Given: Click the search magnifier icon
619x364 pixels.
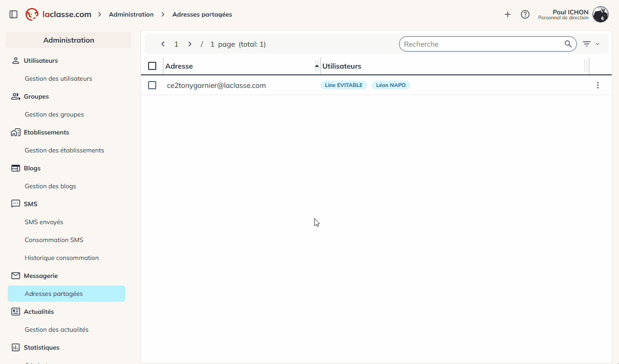Looking at the screenshot, I should click(x=568, y=44).
